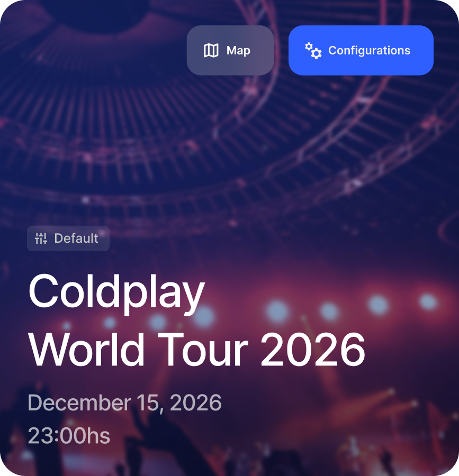Click the December 15, 2026 date
This screenshot has height=476, width=459.
(x=124, y=403)
